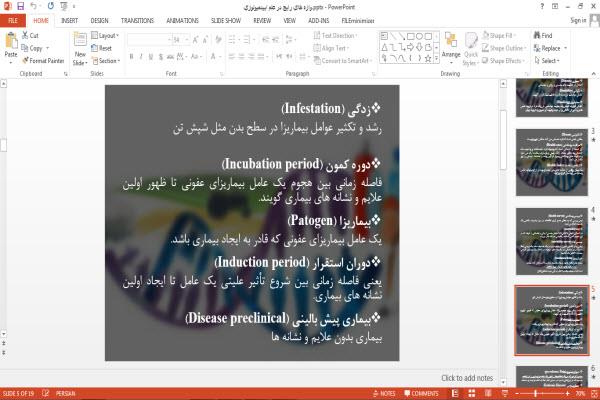Expand the Select dropdown
This screenshot has width=600, height=400.
(x=547, y=61)
